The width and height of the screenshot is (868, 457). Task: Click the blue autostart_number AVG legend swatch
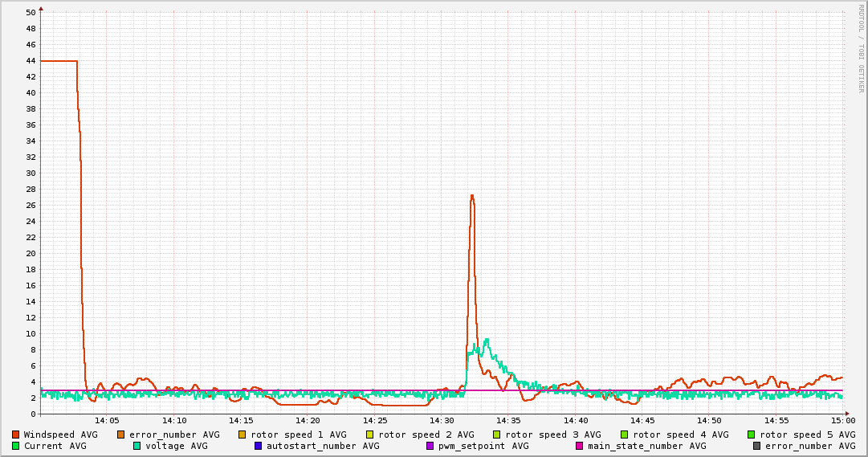[x=259, y=446]
